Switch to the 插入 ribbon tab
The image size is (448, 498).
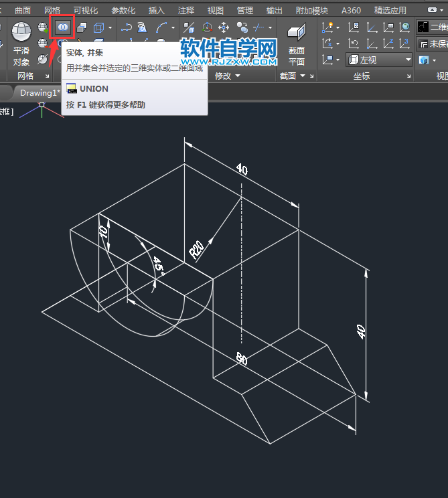click(x=157, y=11)
